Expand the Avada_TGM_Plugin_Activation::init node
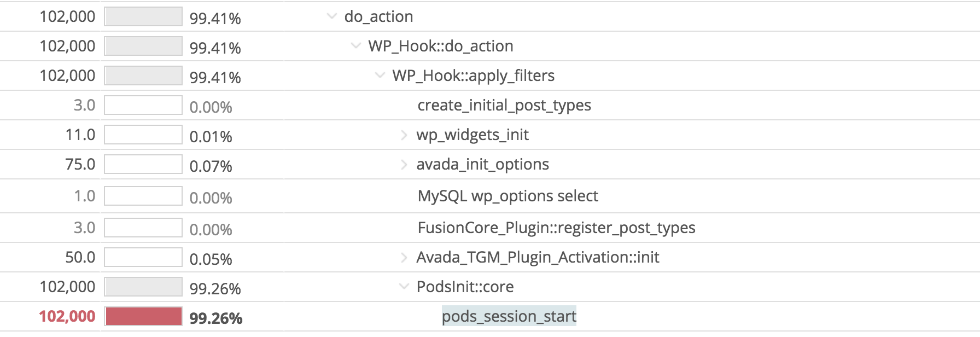 point(403,257)
